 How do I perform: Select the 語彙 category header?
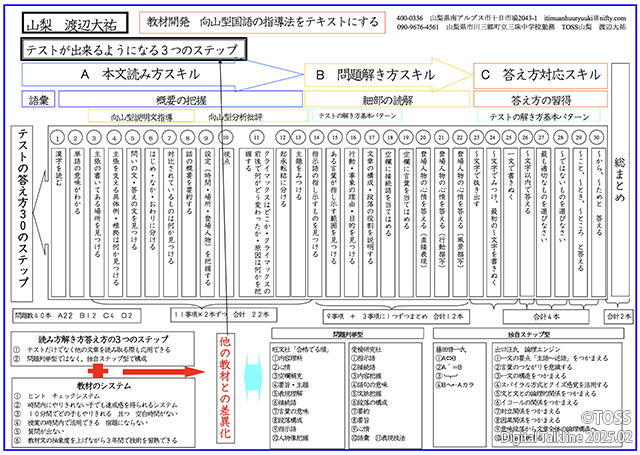39,101
